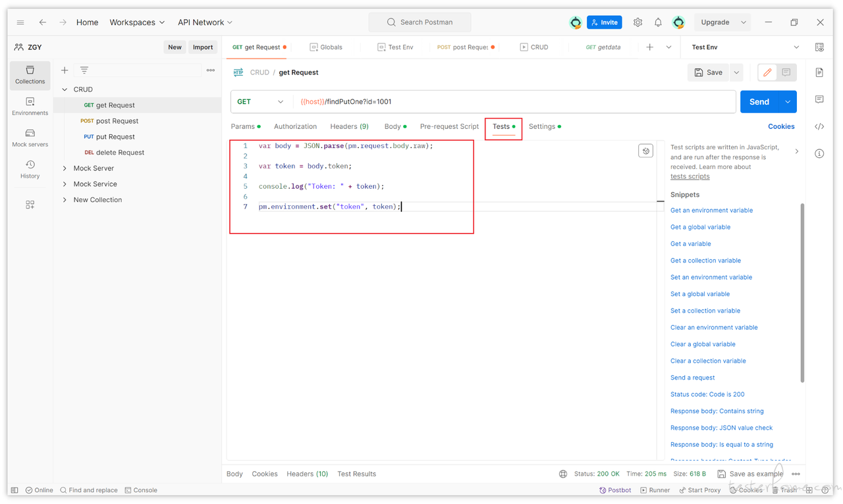Open comments icon in right sidebar
Image resolution: width=843 pixels, height=504 pixels.
[819, 99]
